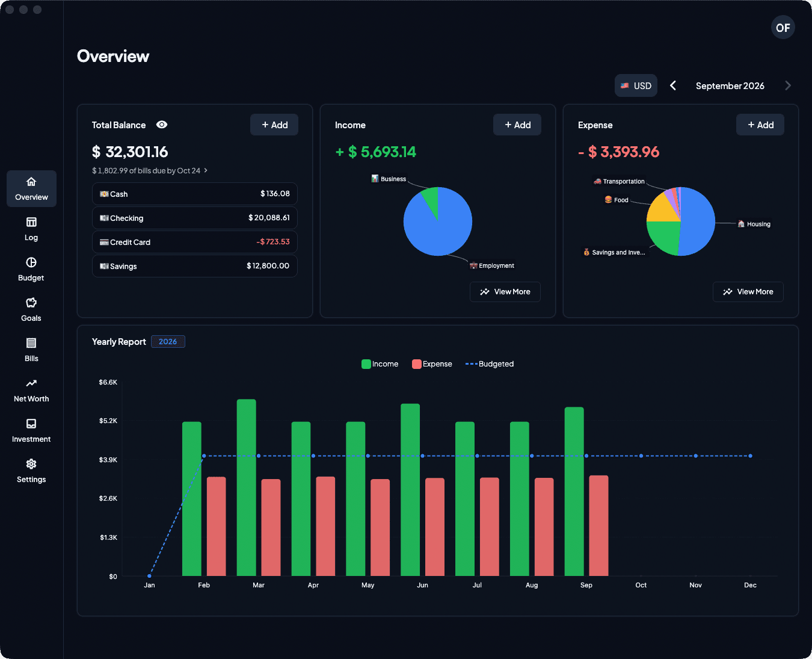Viewport: 812px width, 659px height.
Task: Add a new Expense entry
Action: click(760, 125)
